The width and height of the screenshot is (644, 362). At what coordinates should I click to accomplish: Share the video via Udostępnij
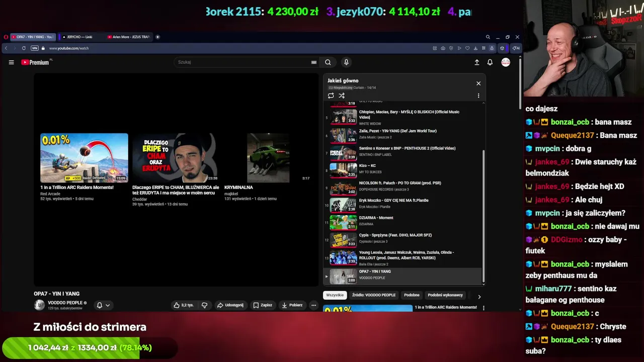point(230,305)
